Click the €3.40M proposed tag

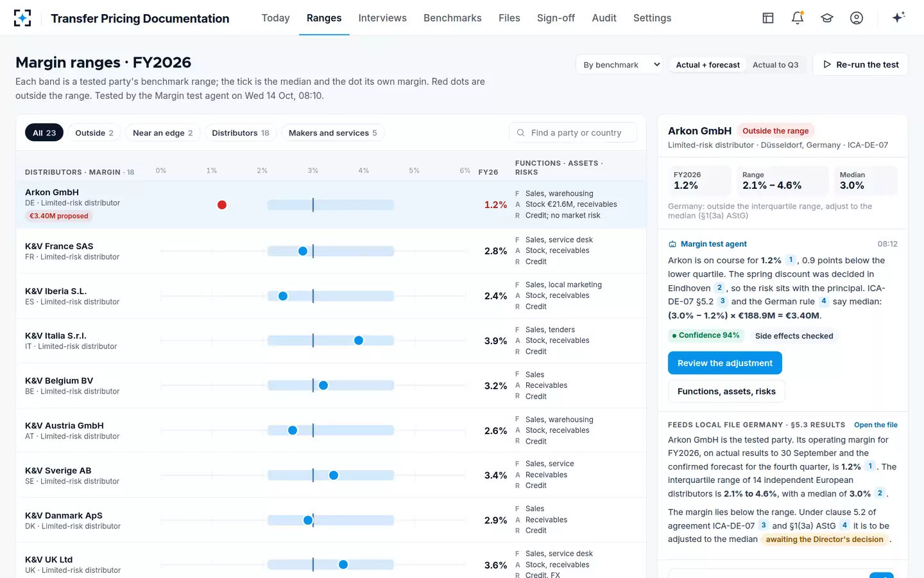[59, 216]
